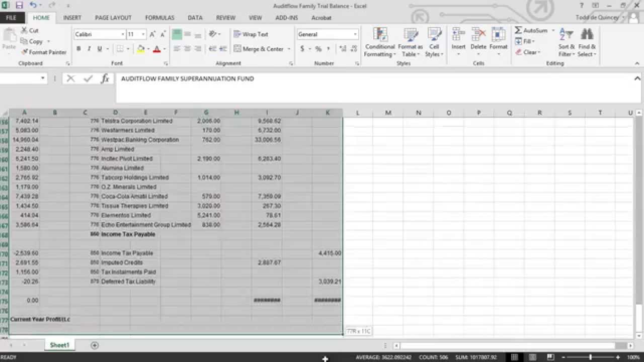Switch to REVIEW tab
This screenshot has width=644, height=362.
tap(226, 18)
